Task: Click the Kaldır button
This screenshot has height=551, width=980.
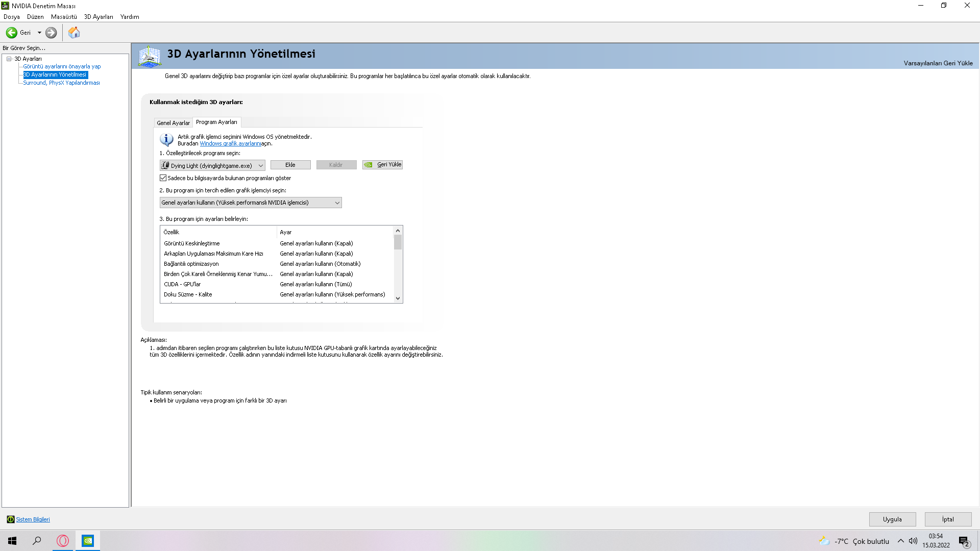Action: (x=336, y=165)
